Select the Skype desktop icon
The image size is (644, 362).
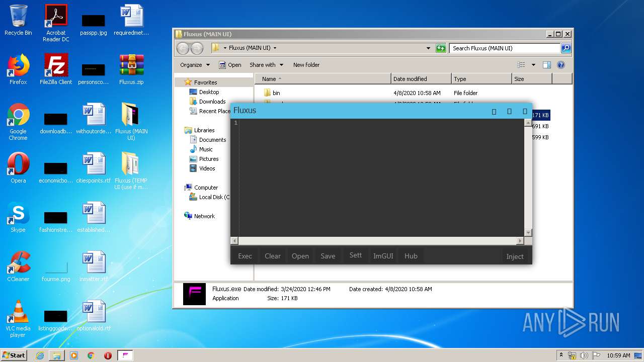point(18,217)
